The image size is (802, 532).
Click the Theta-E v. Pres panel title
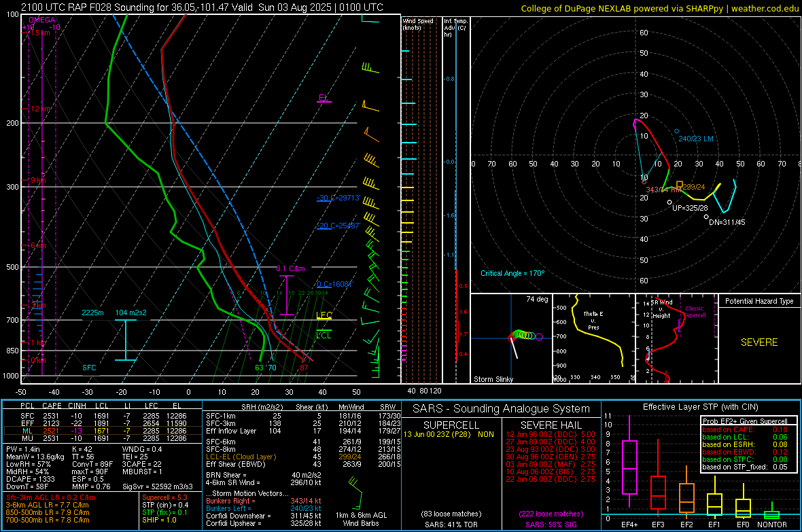593,321
